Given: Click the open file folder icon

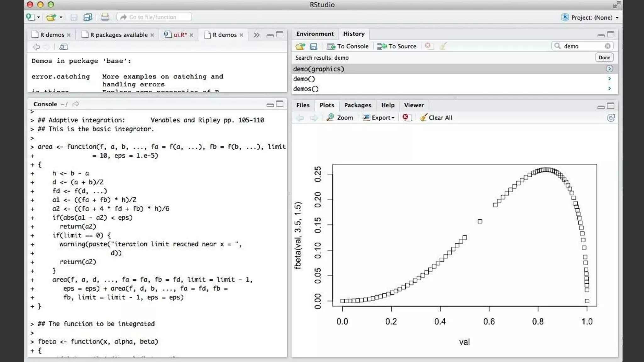Looking at the screenshot, I should click(x=51, y=17).
